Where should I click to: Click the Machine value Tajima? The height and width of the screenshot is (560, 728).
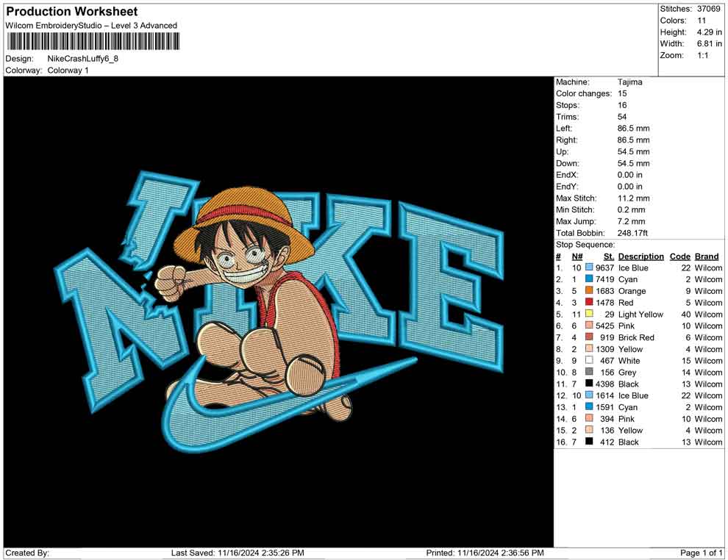(x=629, y=82)
